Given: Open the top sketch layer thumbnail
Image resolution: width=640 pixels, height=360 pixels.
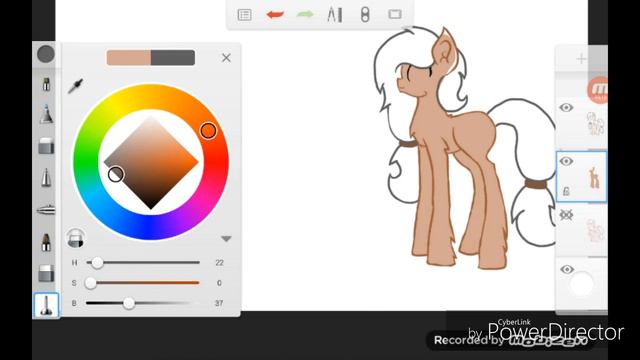Looking at the screenshot, I should (x=596, y=124).
